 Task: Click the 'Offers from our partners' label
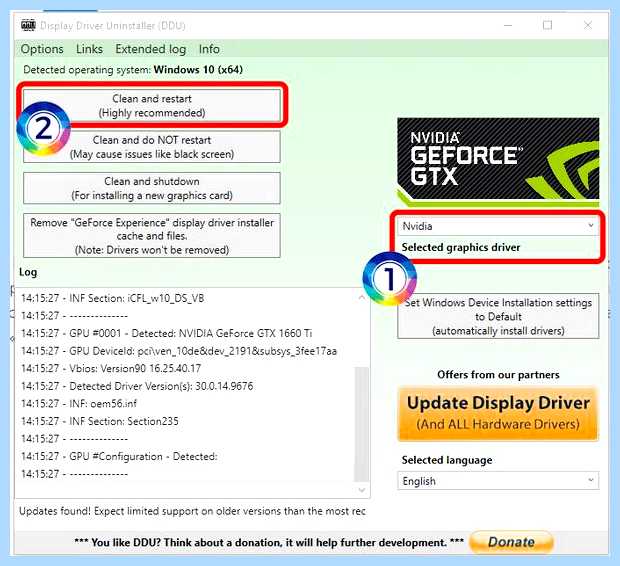click(x=498, y=375)
